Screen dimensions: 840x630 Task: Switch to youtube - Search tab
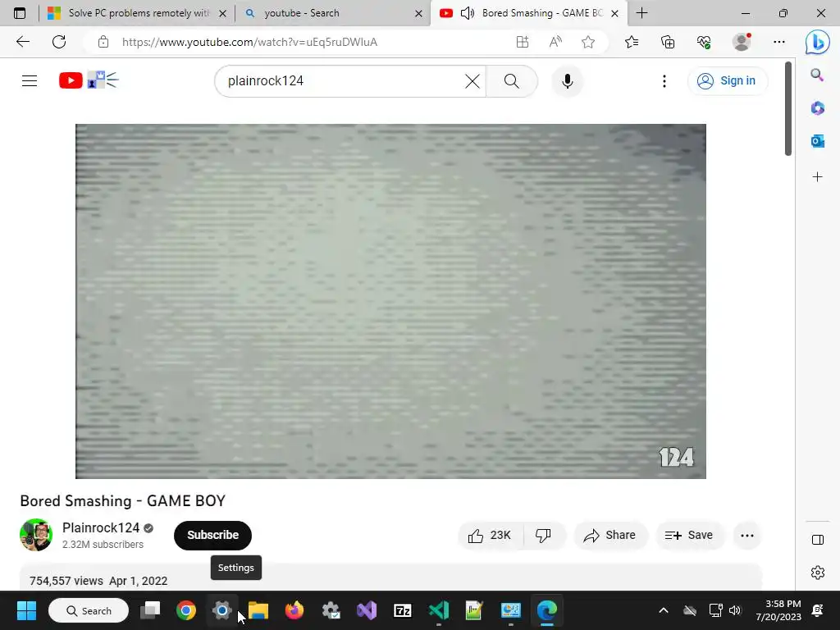pyautogui.click(x=332, y=13)
